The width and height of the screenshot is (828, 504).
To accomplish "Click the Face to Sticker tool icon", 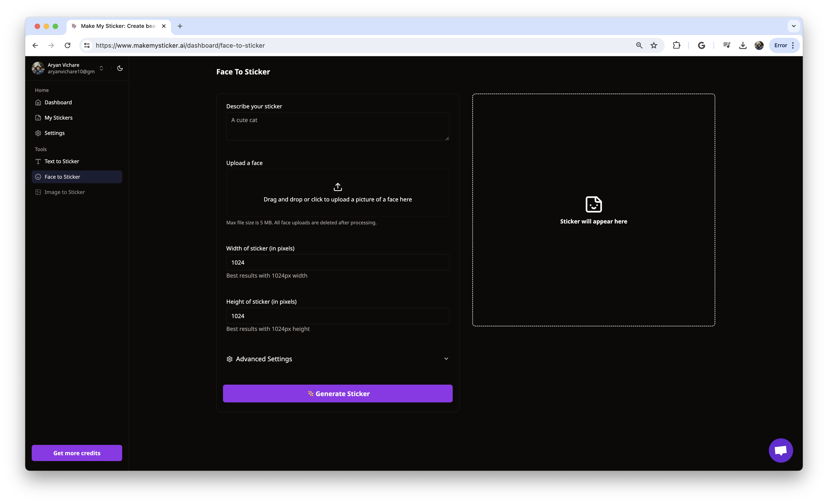I will (x=38, y=176).
